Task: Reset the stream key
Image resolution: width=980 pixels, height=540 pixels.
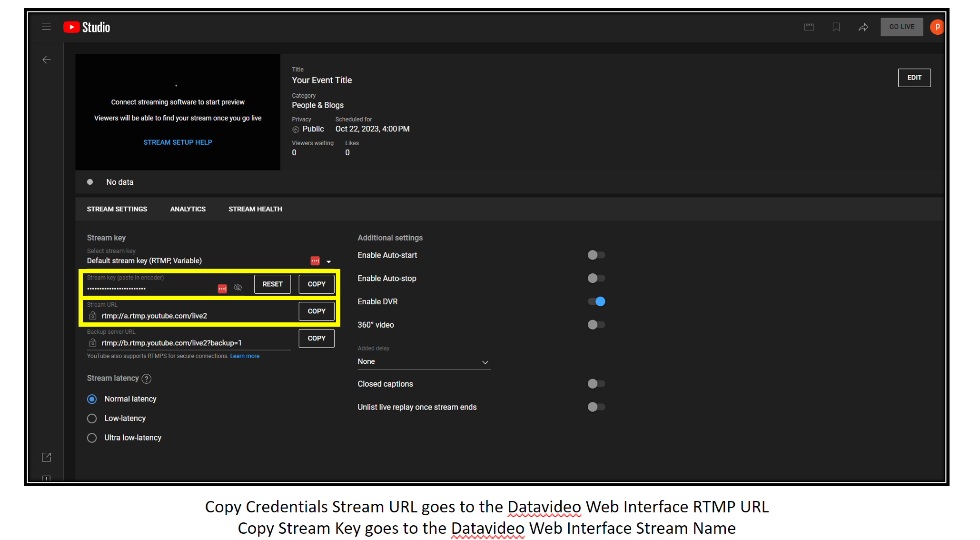Action: [272, 284]
